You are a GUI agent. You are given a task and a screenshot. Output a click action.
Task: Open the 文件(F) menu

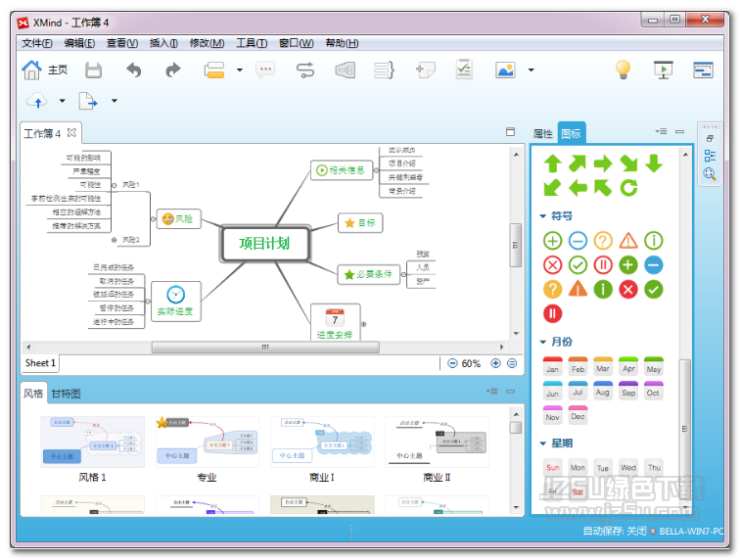click(37, 43)
